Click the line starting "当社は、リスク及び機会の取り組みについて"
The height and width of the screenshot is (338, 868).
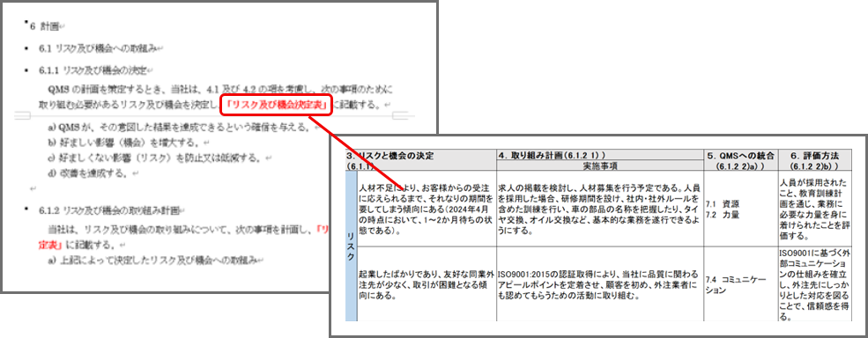tap(189, 229)
